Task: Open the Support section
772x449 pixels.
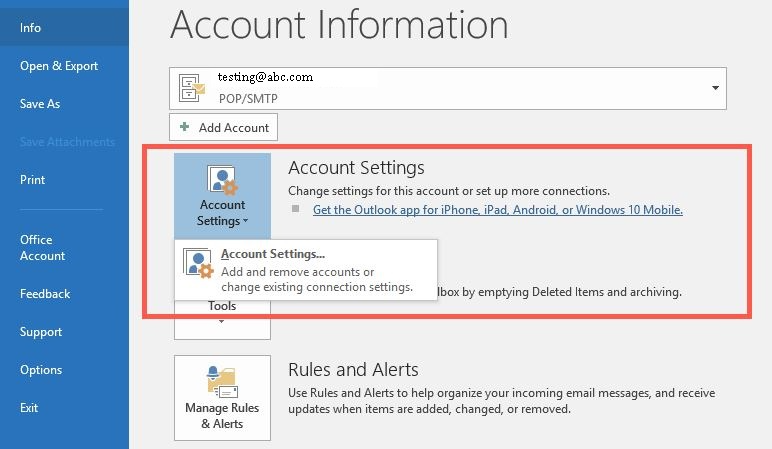Action: point(41,332)
